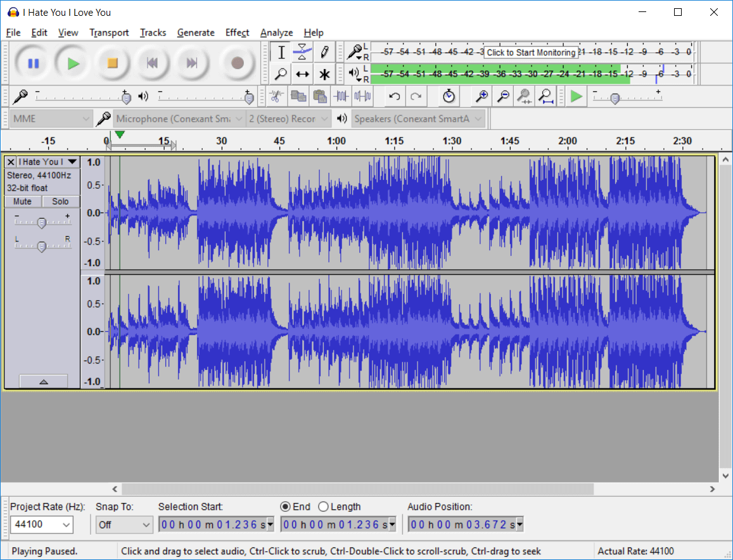This screenshot has width=733, height=560.
Task: Click the track Pan L/R slider handle
Action: click(42, 246)
